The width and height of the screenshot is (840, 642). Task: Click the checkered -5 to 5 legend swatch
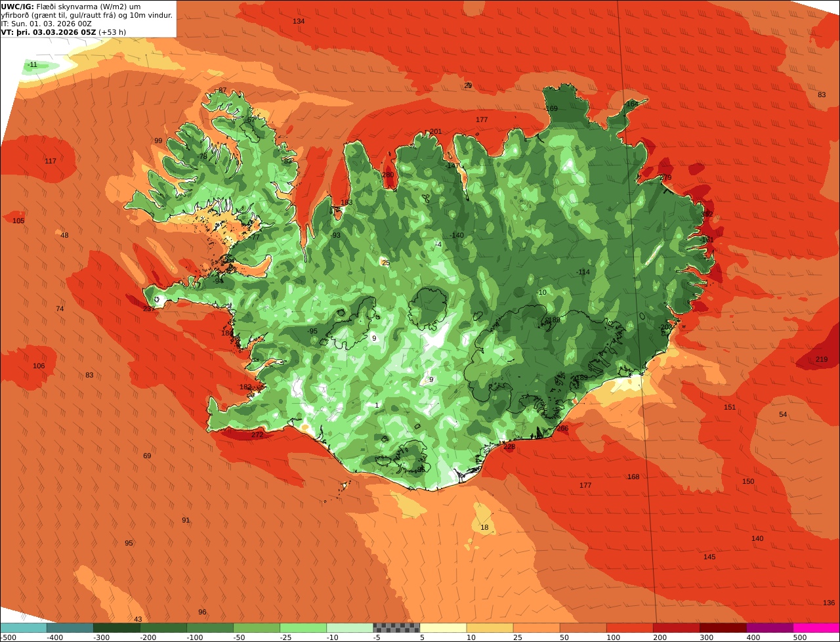click(396, 628)
